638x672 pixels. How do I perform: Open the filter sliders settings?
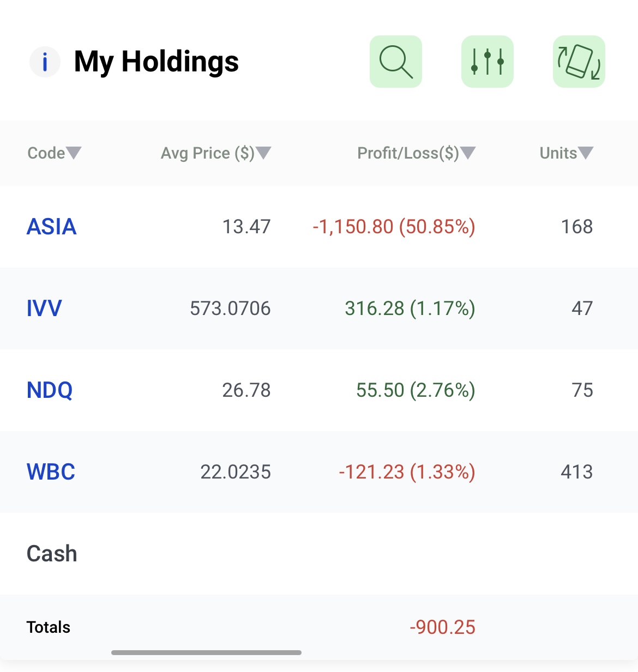487,62
